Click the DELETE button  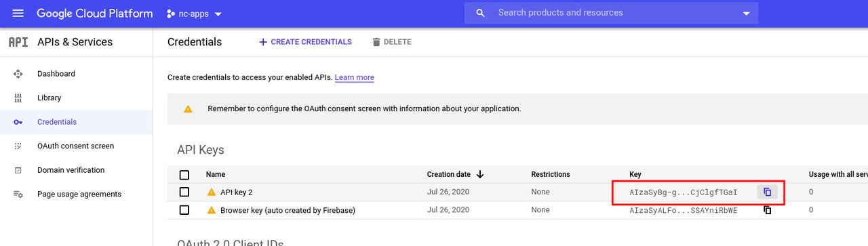[392, 42]
